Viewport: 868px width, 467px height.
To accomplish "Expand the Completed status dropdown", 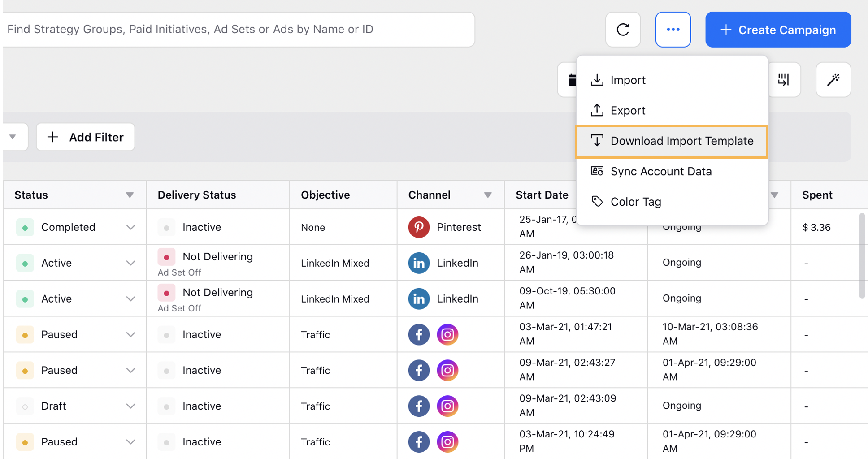I will 130,227.
